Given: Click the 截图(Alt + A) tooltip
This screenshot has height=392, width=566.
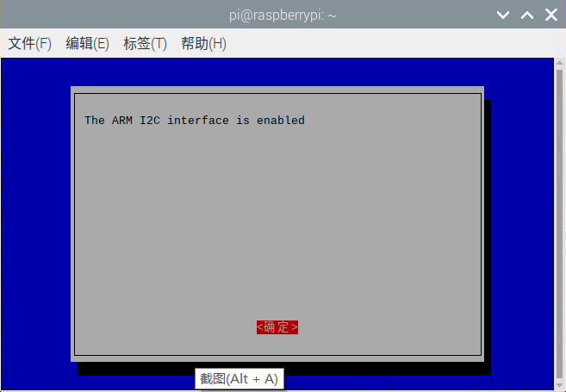Looking at the screenshot, I should (239, 378).
